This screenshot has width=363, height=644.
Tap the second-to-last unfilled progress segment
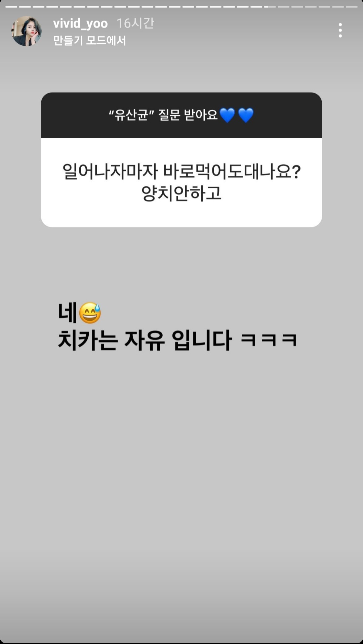tap(338, 7)
